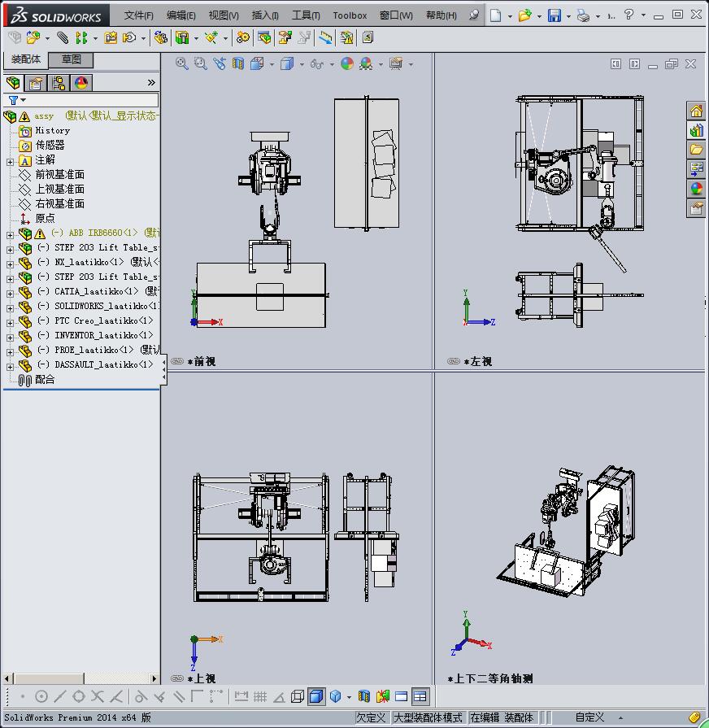The width and height of the screenshot is (709, 728).
Task: Open Appearances task pane color ball tab
Action: 696,189
